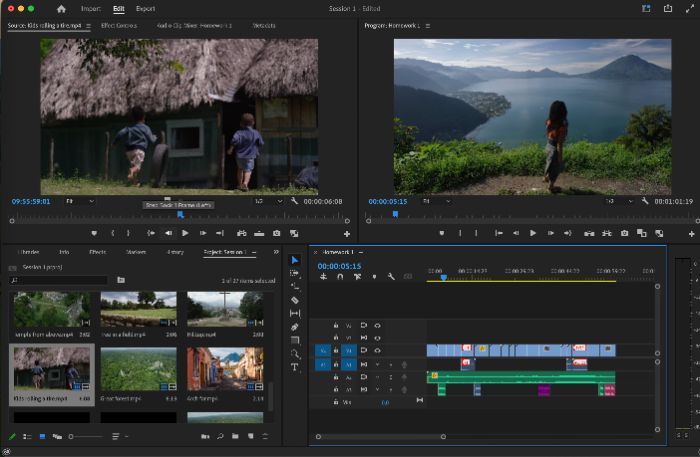The image size is (700, 457).
Task: Click Source monitor playhead
Action: click(180, 215)
